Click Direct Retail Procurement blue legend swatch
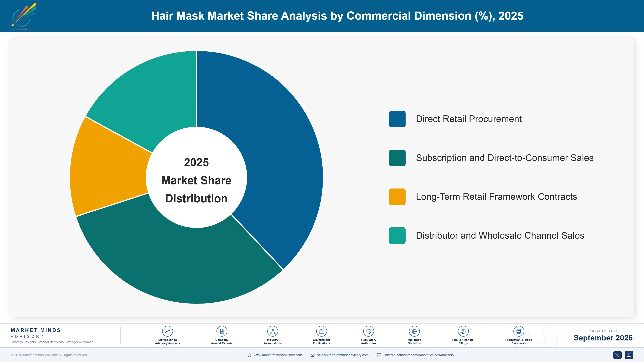Screen dimensions: 644x362 pos(397,119)
